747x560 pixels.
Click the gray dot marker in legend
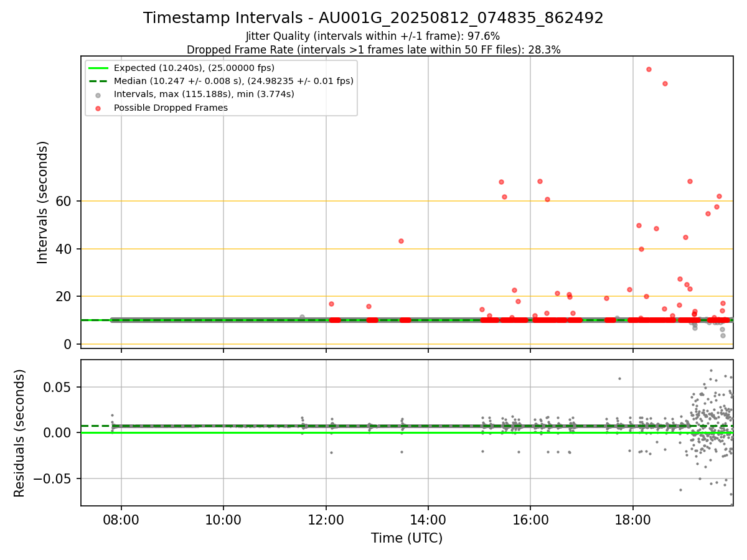point(98,95)
